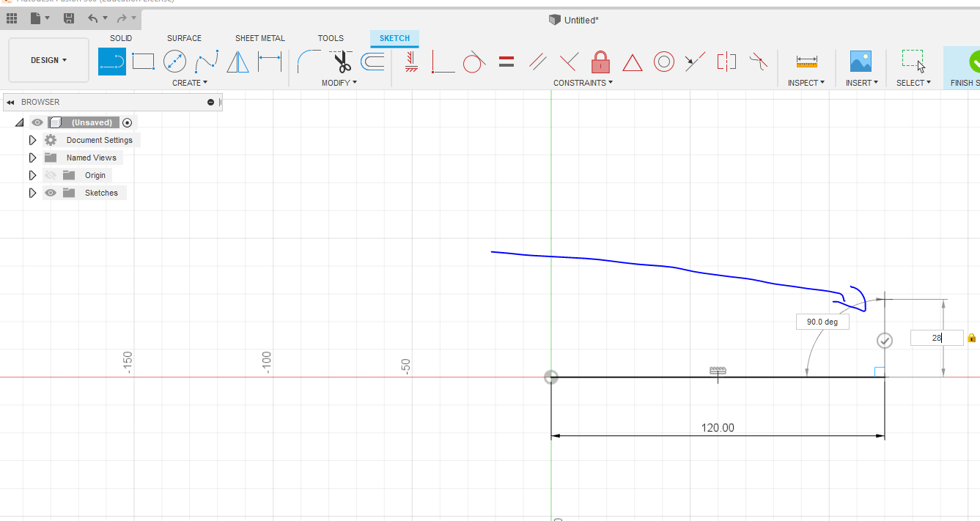Viewport: 980px width, 521px height.
Task: Apply the Symmetry constraint
Action: pyautogui.click(x=726, y=62)
